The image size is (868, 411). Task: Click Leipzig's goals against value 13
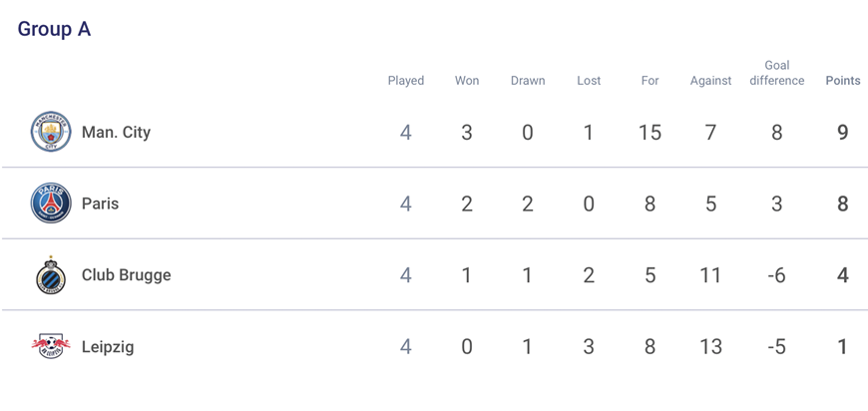pyautogui.click(x=710, y=347)
